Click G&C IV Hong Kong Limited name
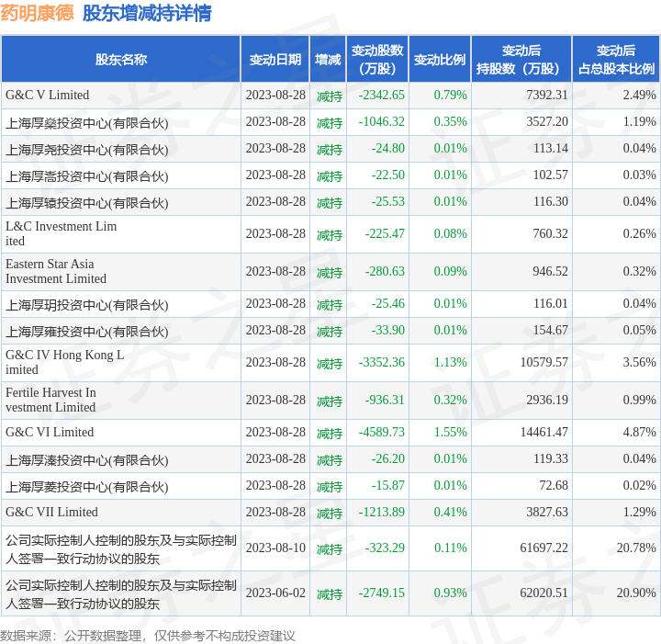 point(65,362)
